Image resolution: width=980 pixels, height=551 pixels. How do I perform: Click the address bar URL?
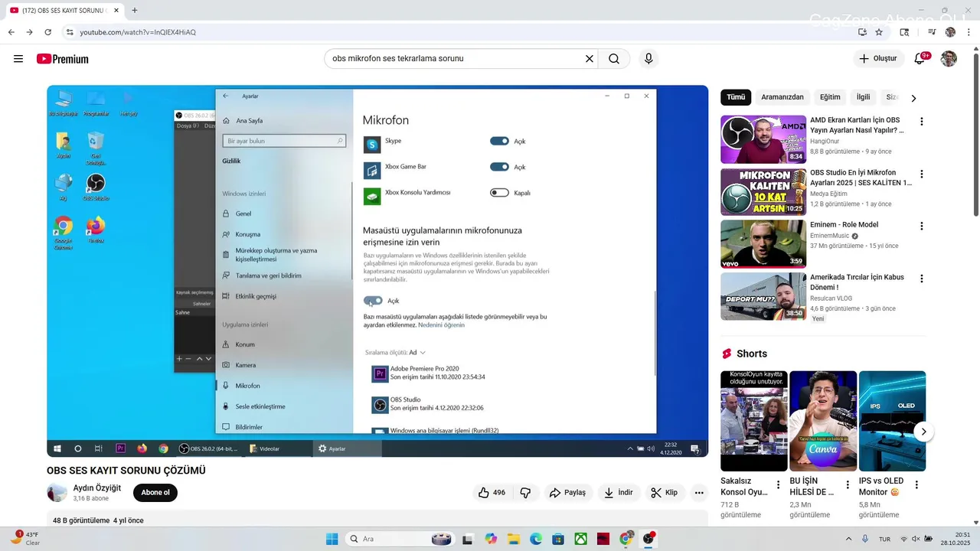tap(138, 32)
